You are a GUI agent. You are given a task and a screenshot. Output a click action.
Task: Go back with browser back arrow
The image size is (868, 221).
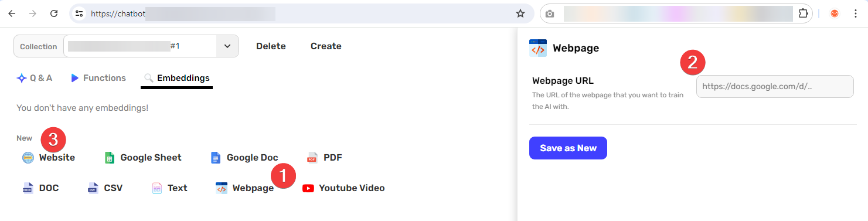click(x=12, y=13)
